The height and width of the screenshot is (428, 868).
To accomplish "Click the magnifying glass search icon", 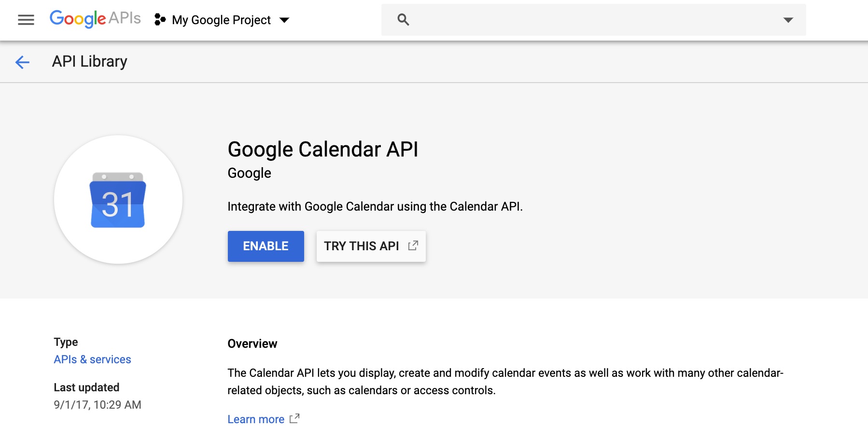I will [x=403, y=20].
